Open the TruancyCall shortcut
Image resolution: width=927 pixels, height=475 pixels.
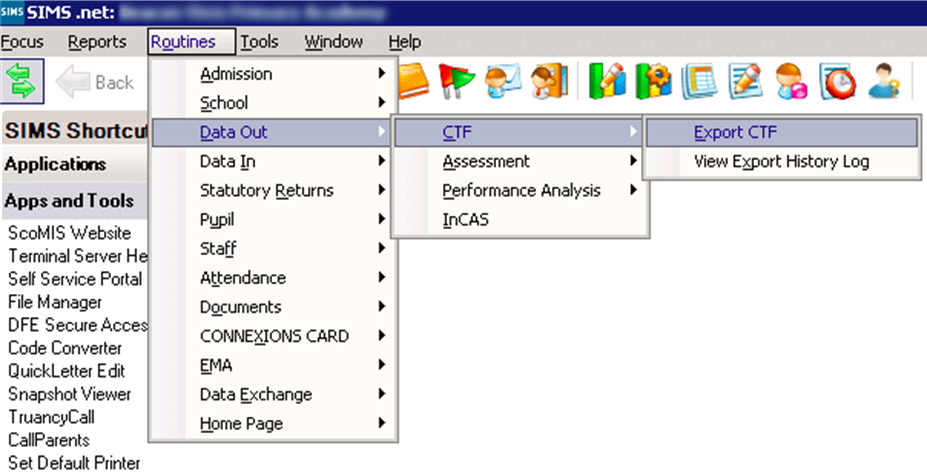pyautogui.click(x=51, y=417)
